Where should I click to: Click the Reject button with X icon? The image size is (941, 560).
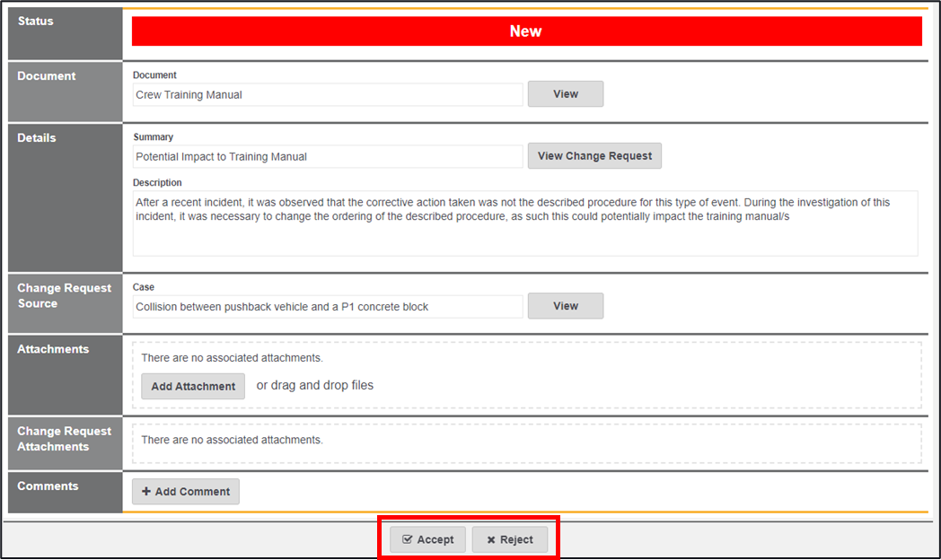(510, 539)
